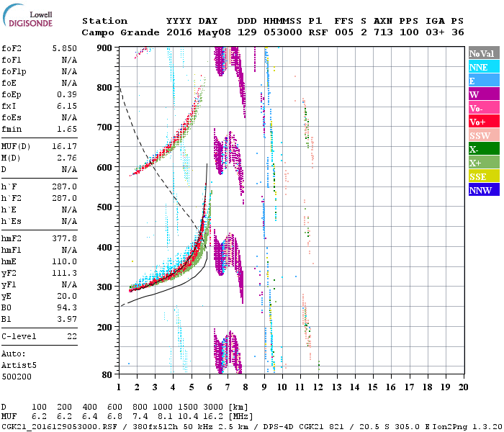Screen dimensions: 504x432
Task: Click the RSF program value
Action: 318,32
